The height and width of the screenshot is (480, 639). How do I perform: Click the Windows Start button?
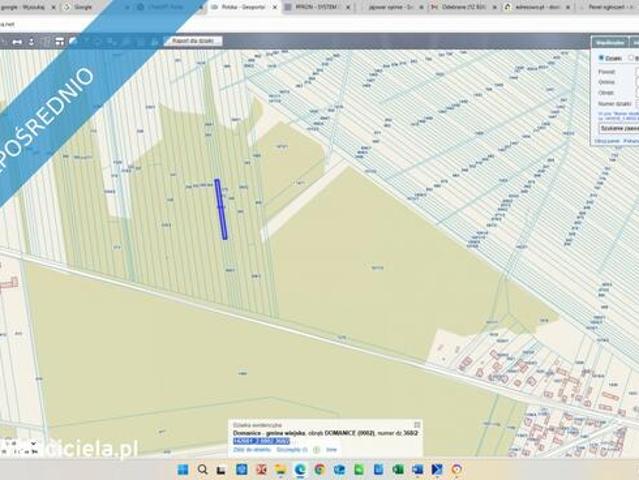tap(183, 469)
